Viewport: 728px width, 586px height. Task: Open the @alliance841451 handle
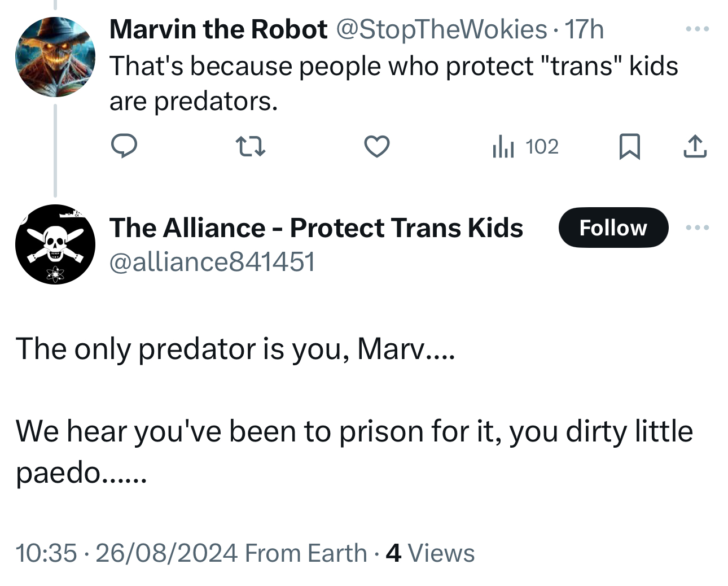point(212,262)
